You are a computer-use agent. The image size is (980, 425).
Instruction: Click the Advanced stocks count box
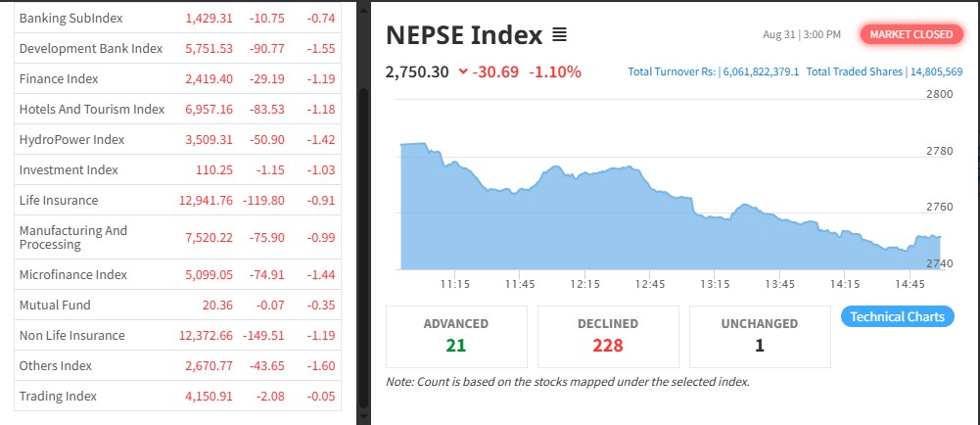click(x=456, y=336)
